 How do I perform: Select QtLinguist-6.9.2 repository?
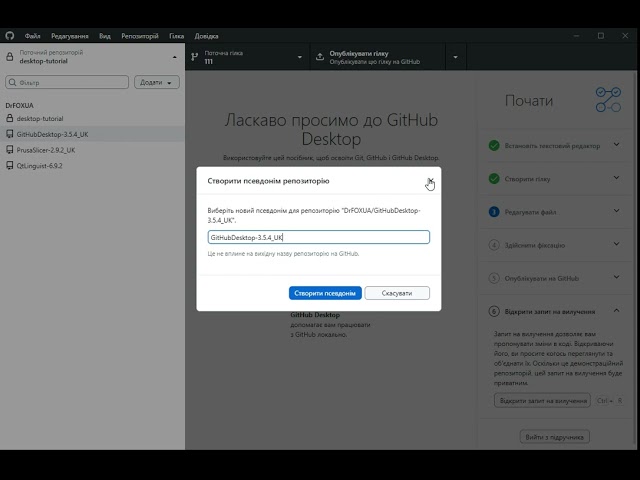pyautogui.click(x=93, y=166)
